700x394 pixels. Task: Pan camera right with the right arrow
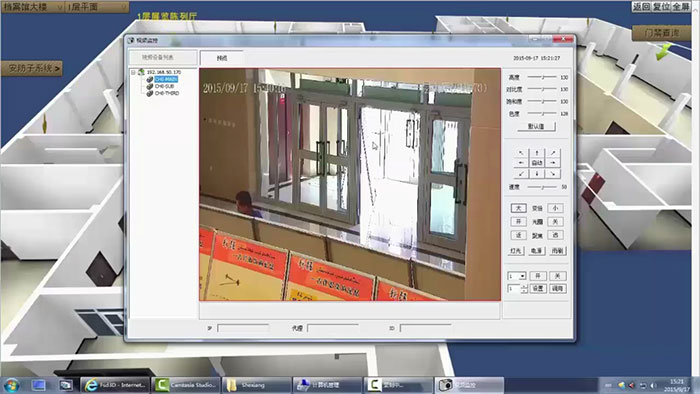(x=553, y=163)
